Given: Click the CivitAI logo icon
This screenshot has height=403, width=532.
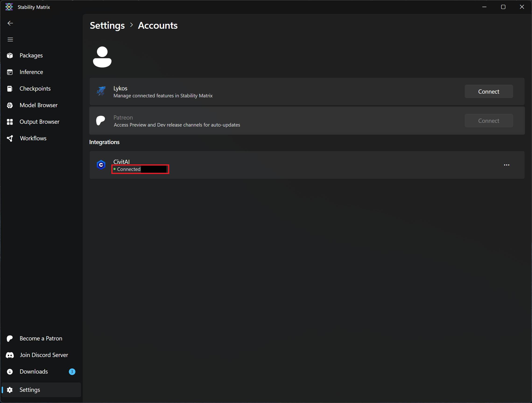Looking at the screenshot, I should click(101, 165).
